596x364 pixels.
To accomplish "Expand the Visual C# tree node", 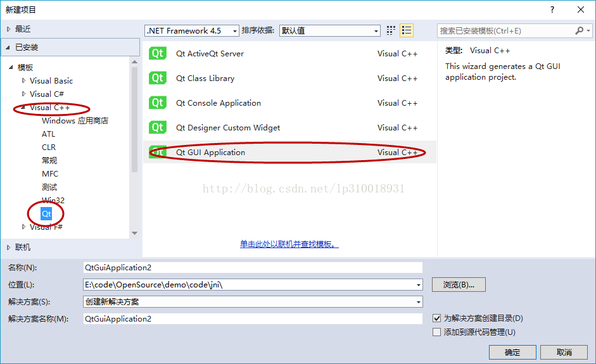I will [x=23, y=94].
